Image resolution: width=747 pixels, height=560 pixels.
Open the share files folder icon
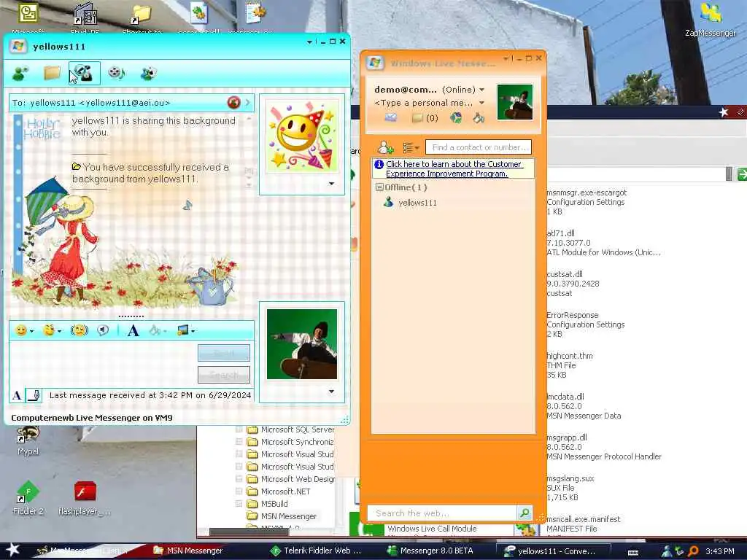point(52,74)
